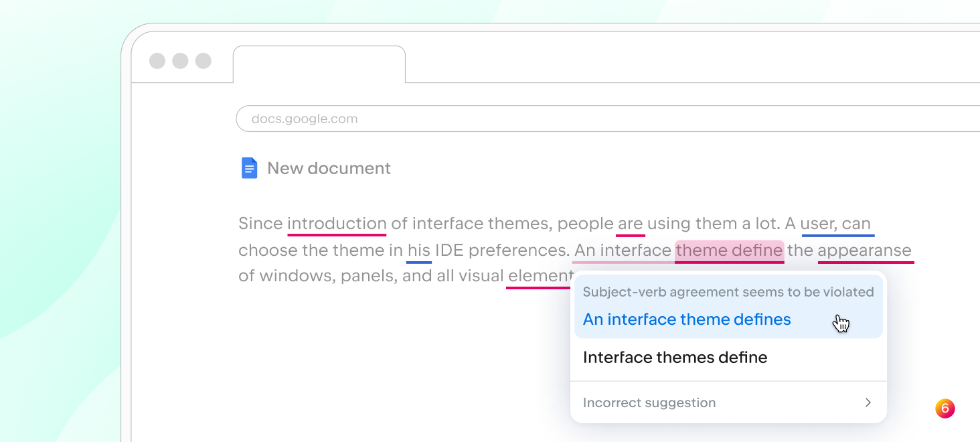
Task: Click the underlined word 'are'
Action: pos(631,224)
